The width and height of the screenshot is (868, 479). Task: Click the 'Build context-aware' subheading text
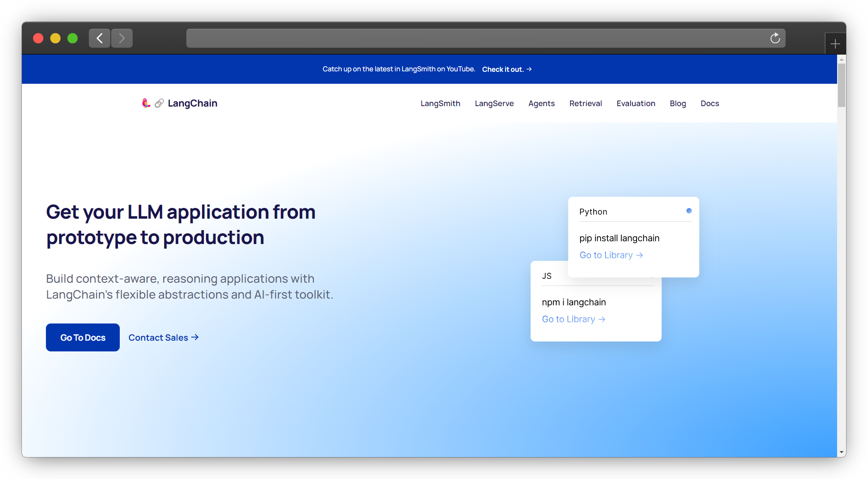pyautogui.click(x=189, y=287)
